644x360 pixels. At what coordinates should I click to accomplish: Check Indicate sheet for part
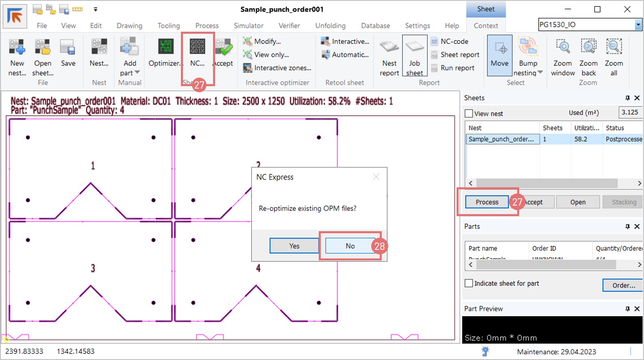click(x=469, y=283)
